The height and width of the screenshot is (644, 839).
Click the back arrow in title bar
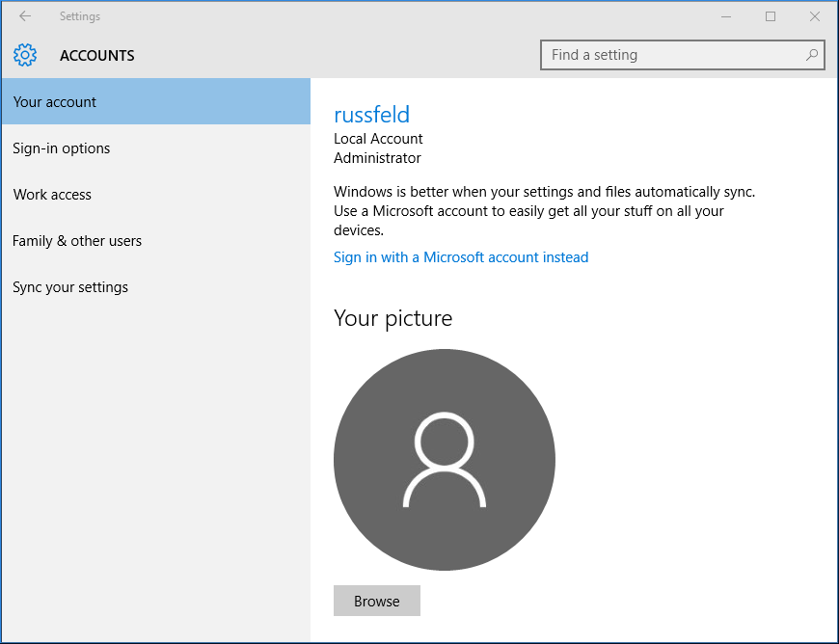tap(25, 16)
